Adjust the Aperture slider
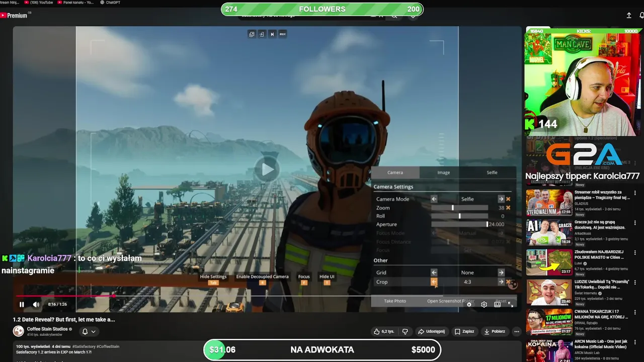 point(459,224)
